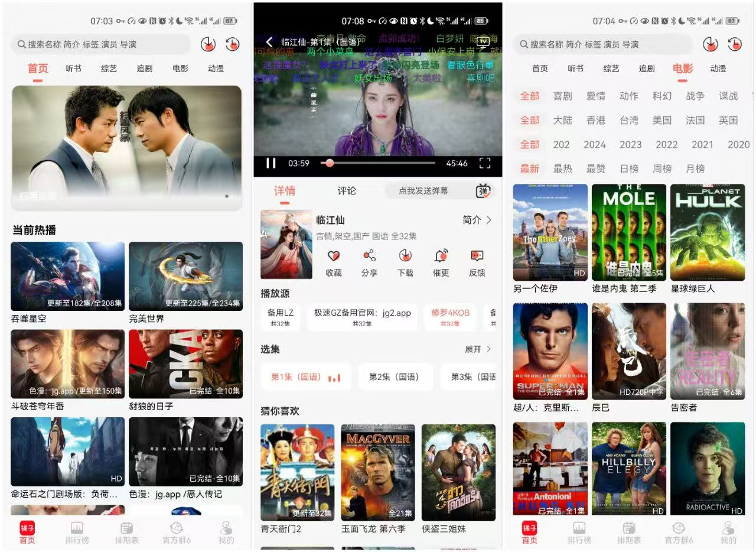Tap 首页 bottom nav on the right screen
This screenshot has height=552, width=756.
(x=530, y=532)
